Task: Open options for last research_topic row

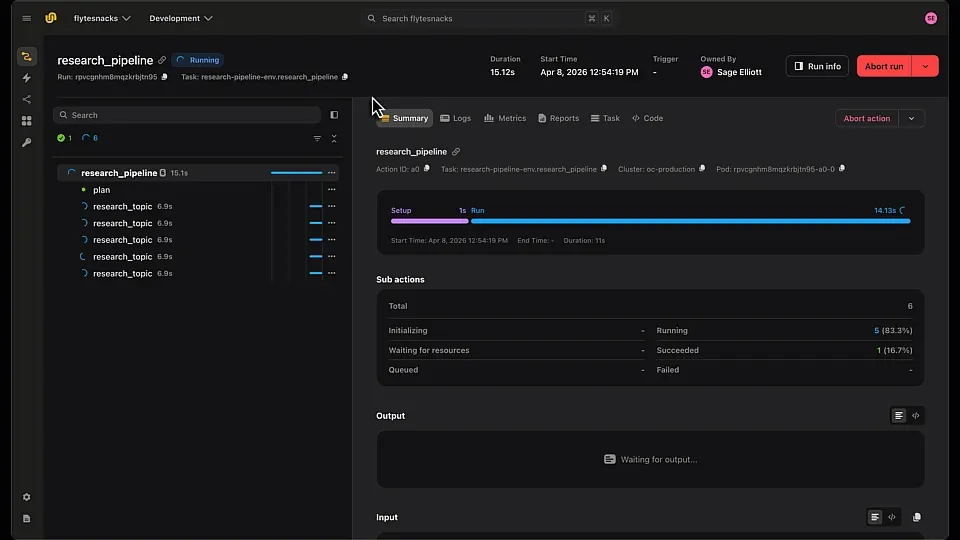Action: coord(331,273)
